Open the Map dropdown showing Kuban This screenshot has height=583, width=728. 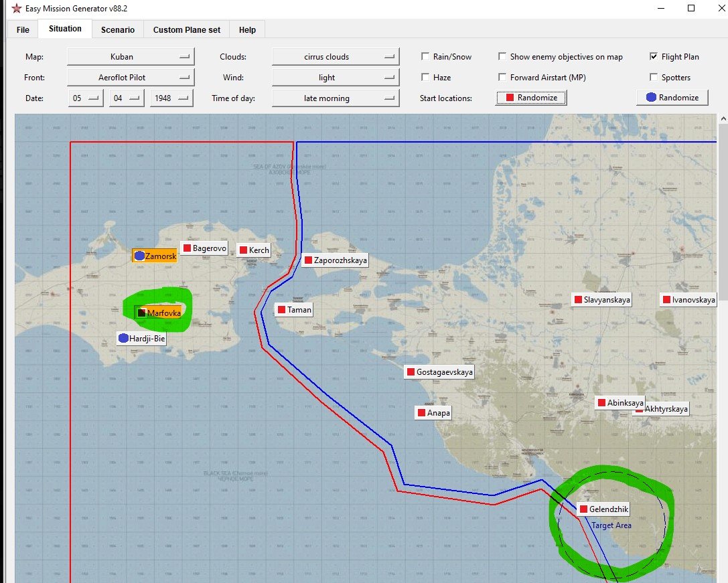click(131, 57)
